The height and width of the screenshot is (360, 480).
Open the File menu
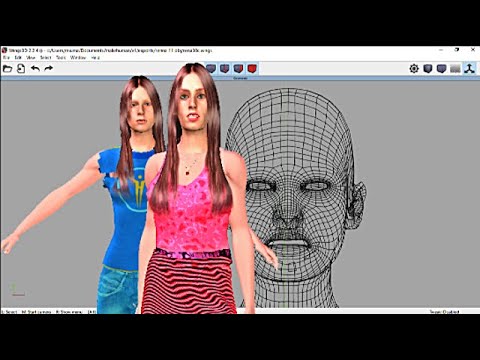point(6,58)
